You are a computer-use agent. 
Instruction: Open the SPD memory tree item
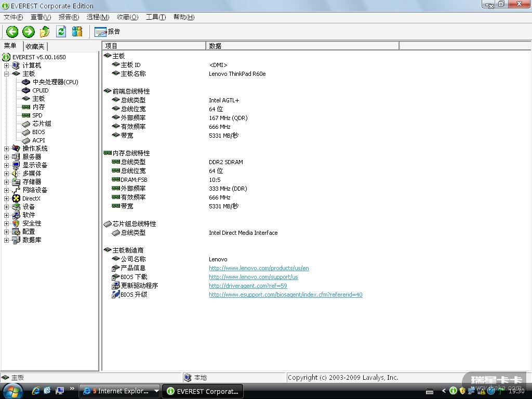37,115
